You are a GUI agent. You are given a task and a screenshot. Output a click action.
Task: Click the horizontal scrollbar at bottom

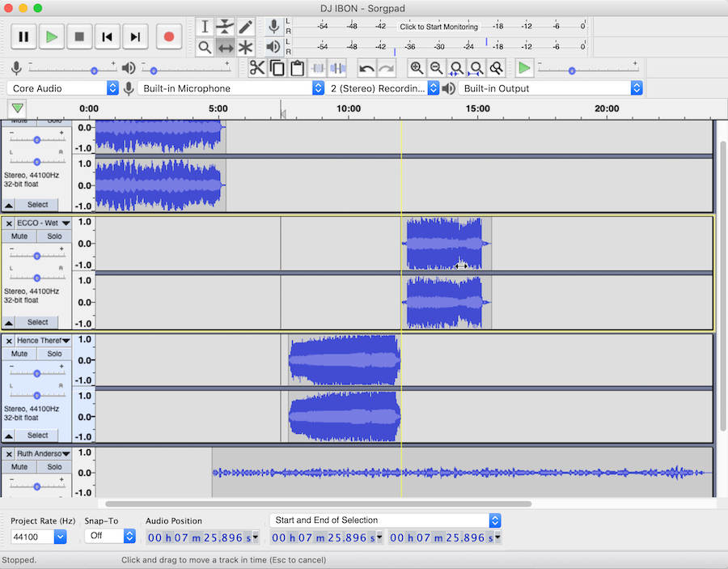click(318, 503)
